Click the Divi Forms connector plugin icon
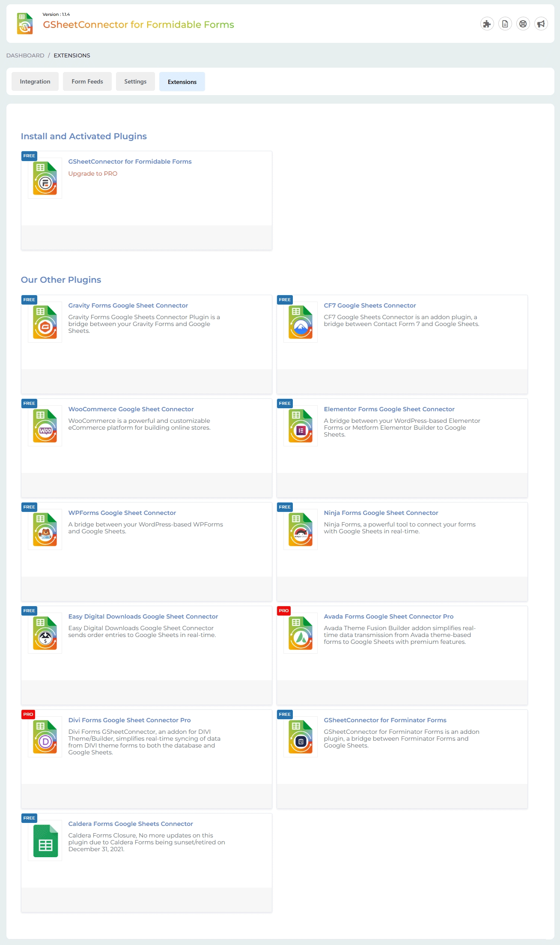 (45, 737)
